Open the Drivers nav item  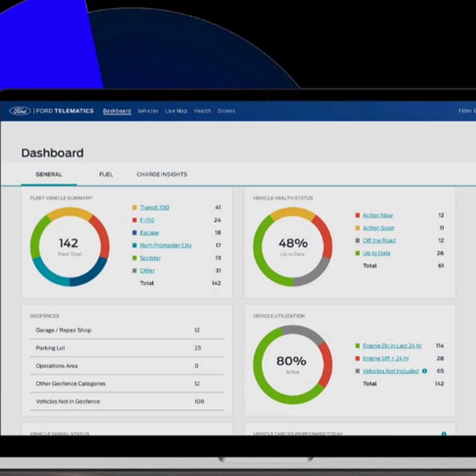227,111
